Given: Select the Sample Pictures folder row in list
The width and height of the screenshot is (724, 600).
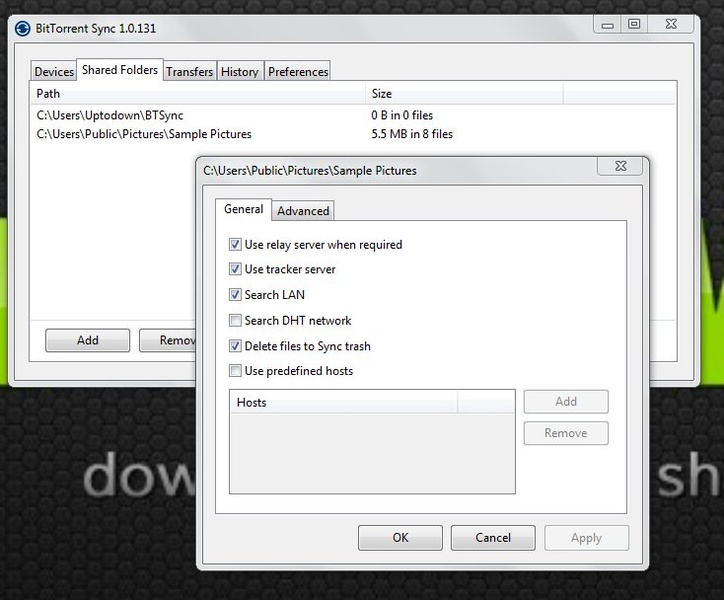Looking at the screenshot, I should click(353, 134).
